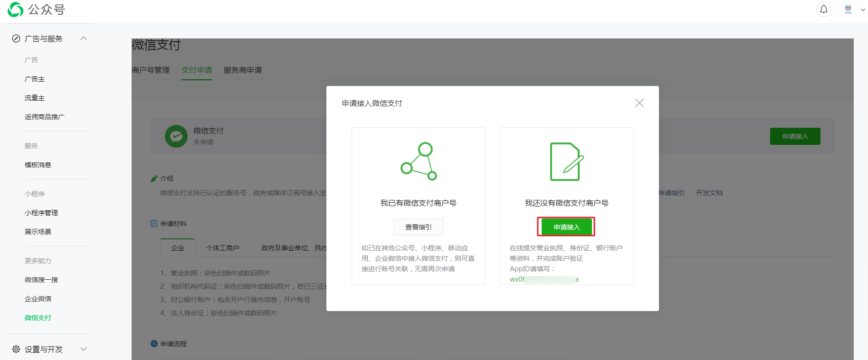Click the document-edit icon for new merchant
The image size is (868, 360).
click(x=566, y=161)
